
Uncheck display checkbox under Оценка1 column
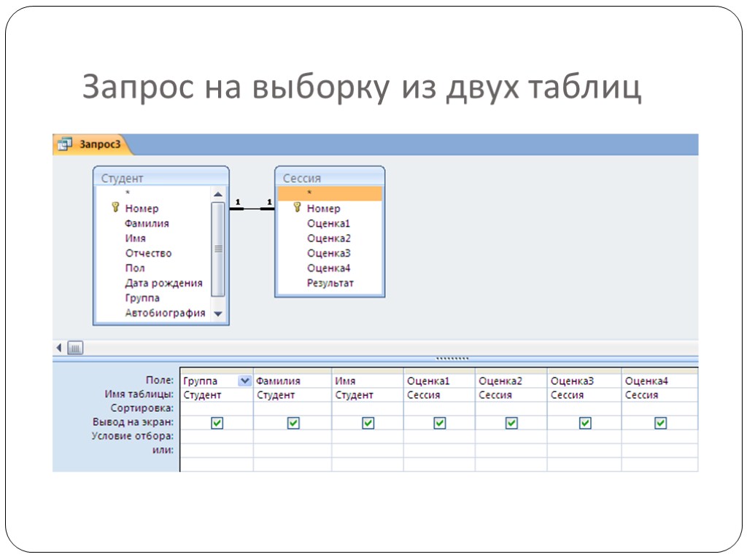pos(440,423)
